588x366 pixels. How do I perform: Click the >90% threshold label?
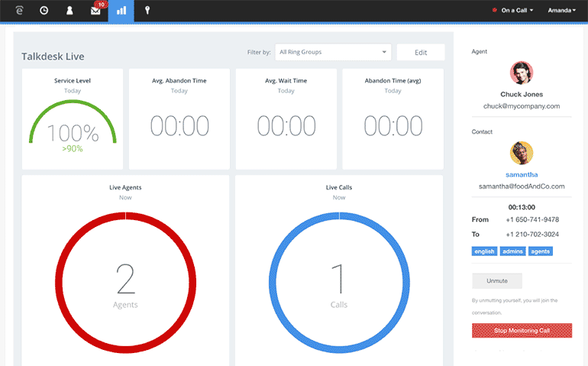73,149
